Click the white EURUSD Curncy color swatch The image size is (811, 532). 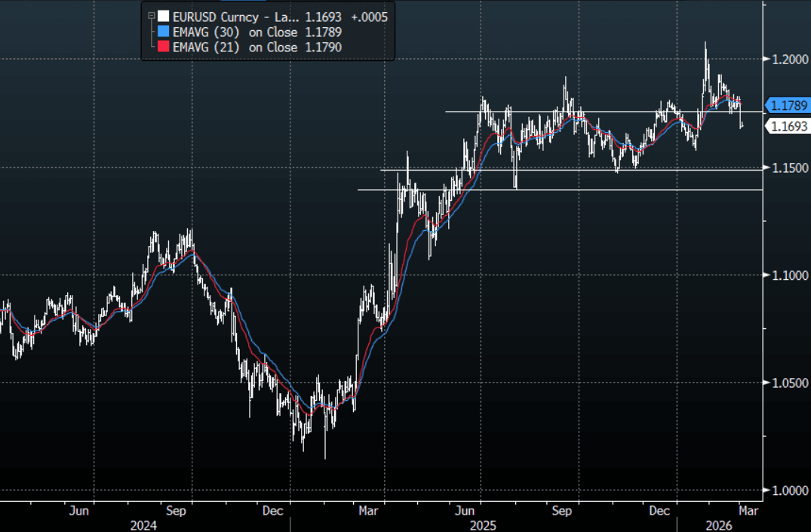point(163,17)
